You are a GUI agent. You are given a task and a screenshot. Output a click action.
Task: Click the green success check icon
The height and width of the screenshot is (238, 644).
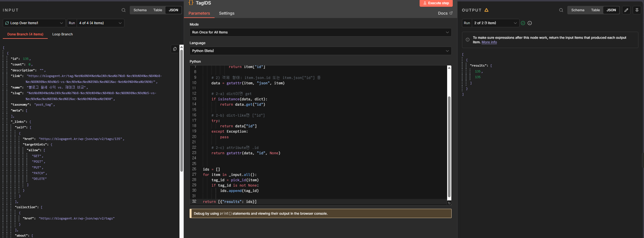(x=523, y=23)
